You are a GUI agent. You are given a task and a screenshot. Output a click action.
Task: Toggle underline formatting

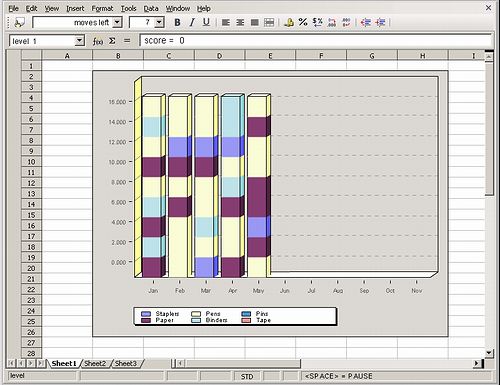(x=206, y=22)
